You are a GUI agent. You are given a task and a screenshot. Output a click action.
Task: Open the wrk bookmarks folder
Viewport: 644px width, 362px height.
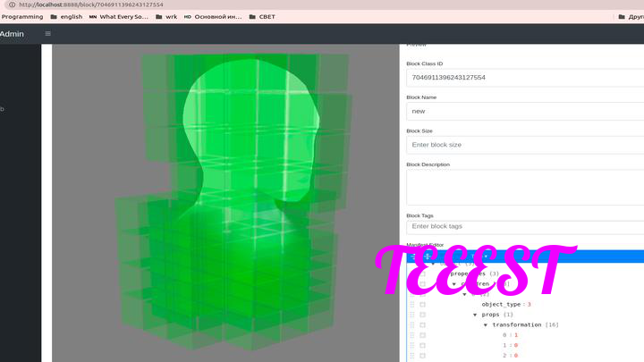166,17
